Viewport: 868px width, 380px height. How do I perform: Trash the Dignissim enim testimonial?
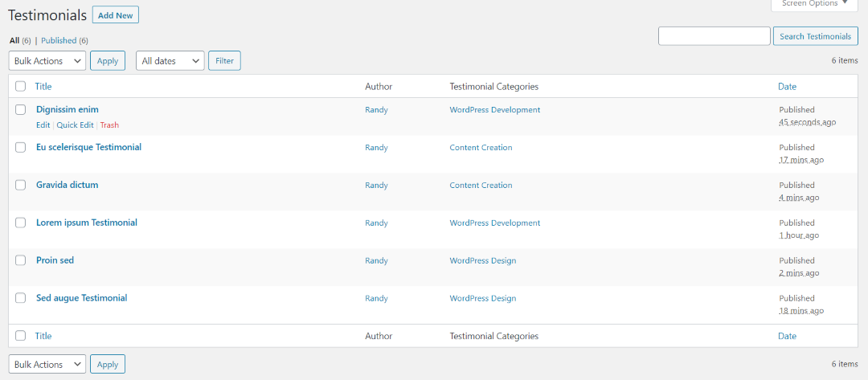109,125
